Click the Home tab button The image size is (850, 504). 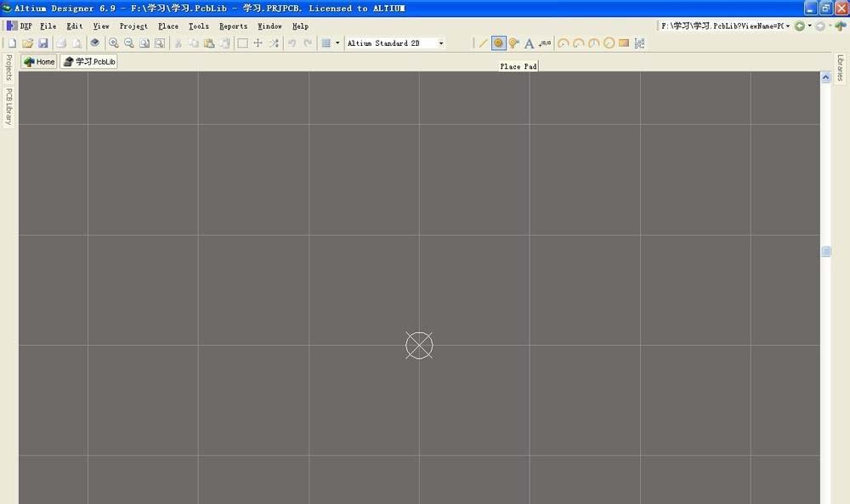click(37, 60)
